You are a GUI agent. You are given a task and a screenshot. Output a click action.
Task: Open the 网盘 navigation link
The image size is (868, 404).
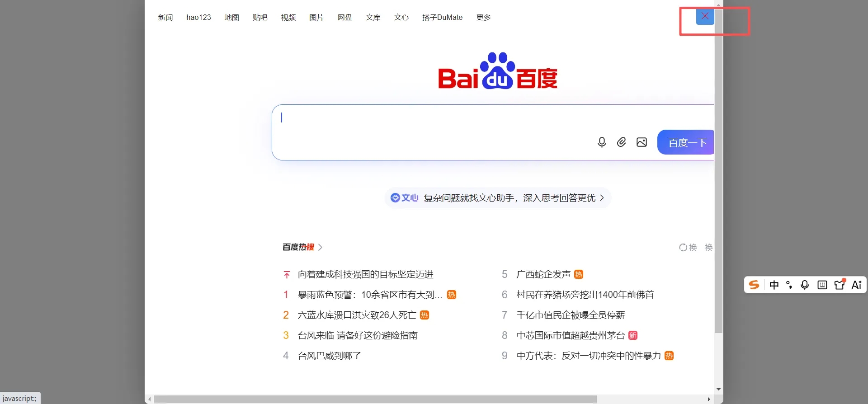[x=345, y=17]
